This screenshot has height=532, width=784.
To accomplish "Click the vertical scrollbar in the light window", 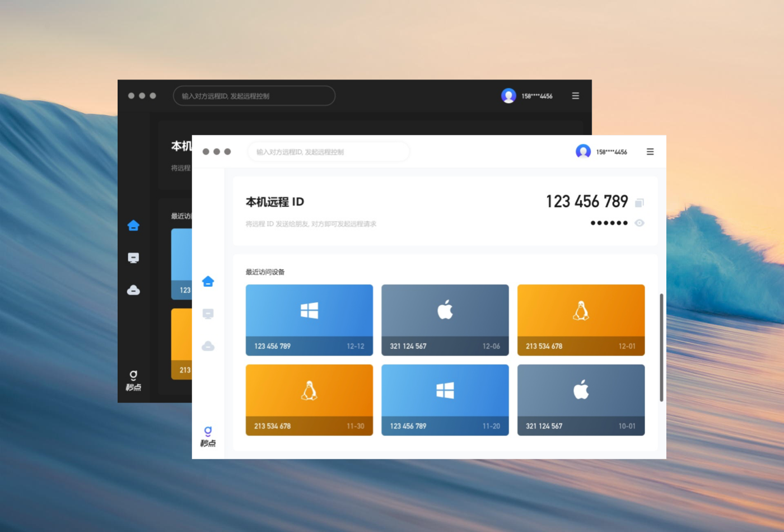I will (661, 347).
